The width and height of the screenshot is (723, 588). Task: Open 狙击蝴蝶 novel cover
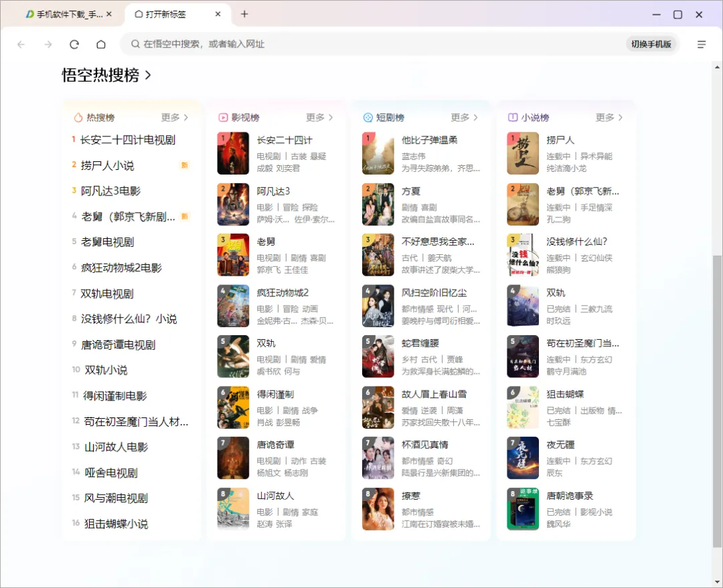523,407
